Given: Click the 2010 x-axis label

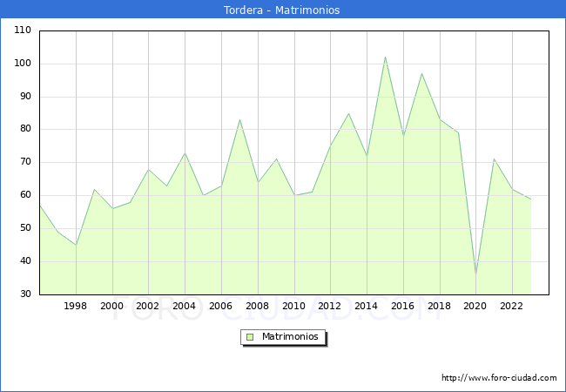Looking at the screenshot, I should 293,306.
